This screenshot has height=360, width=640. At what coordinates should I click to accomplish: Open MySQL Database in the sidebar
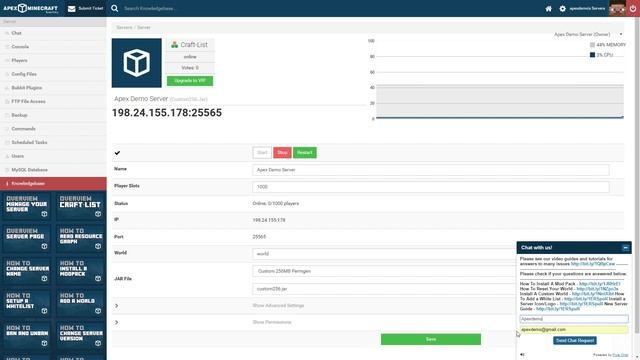pos(53,170)
